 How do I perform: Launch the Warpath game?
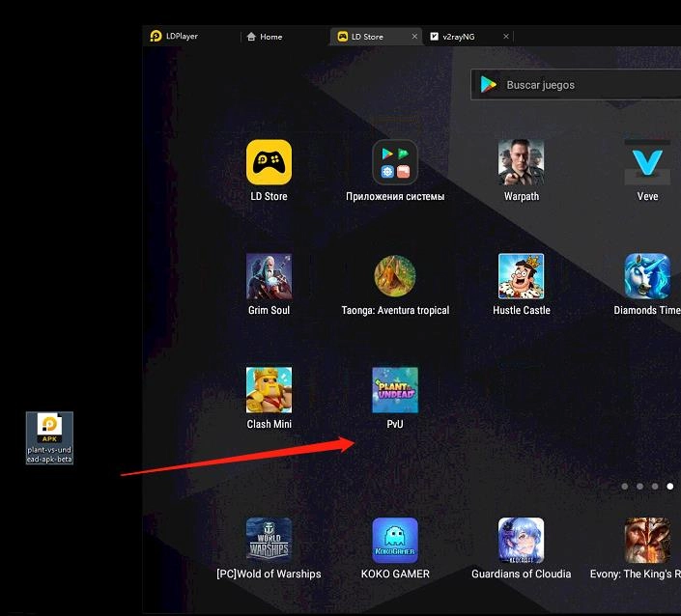tap(522, 162)
